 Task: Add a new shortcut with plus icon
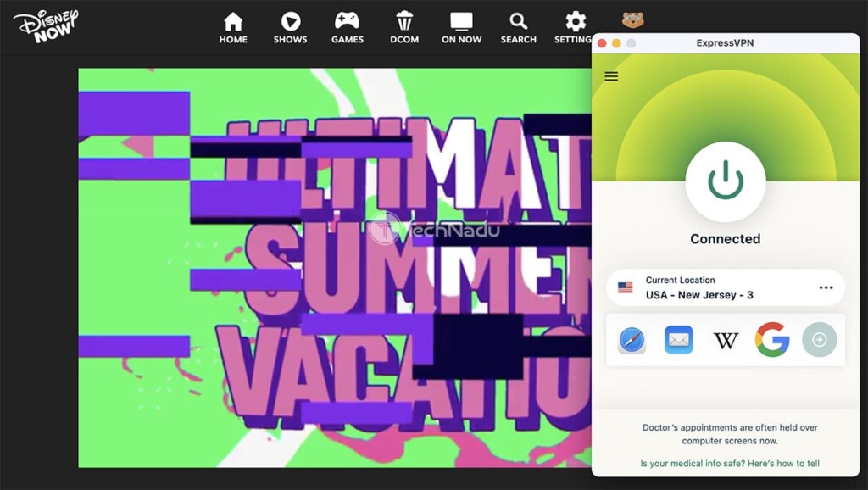820,339
